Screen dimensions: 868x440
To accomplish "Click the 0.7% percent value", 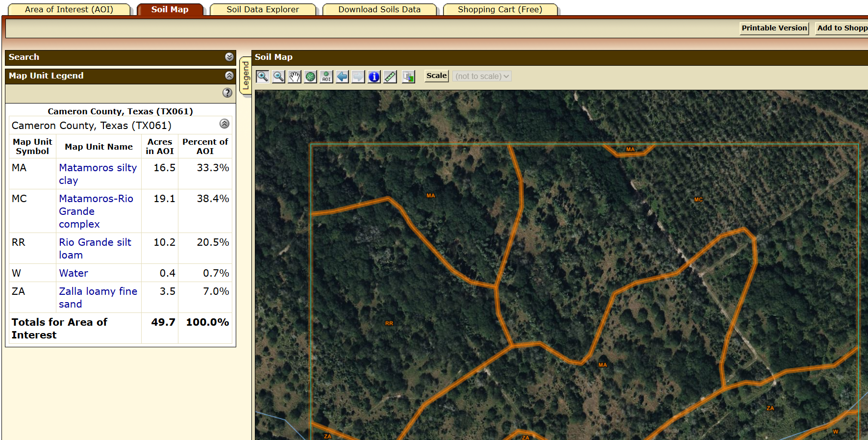I will (216, 273).
